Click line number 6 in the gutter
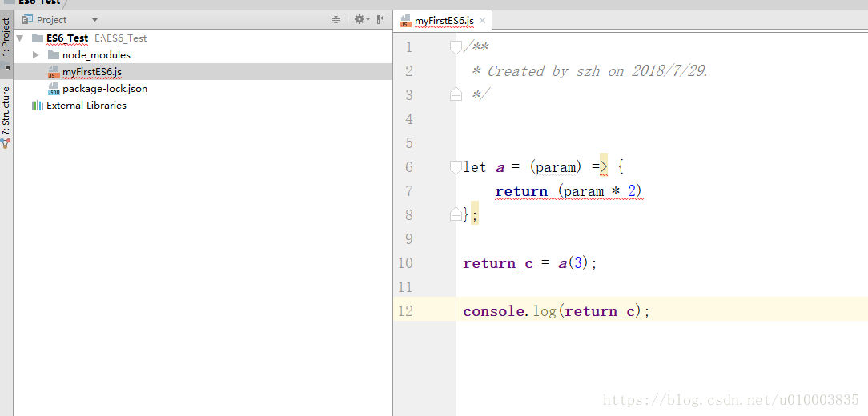Screen dimensions: 868x416 (x=409, y=167)
